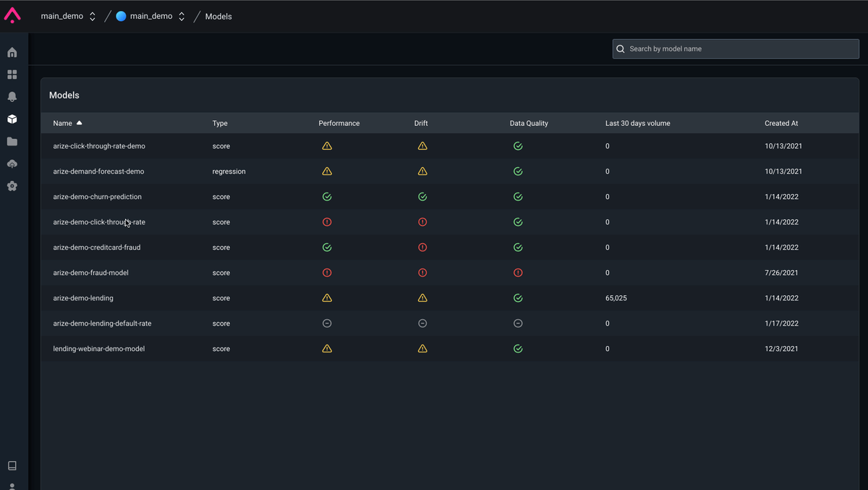Click Performance check icon for arize-demo-creditcard-fraud
Viewport: 868px width, 490px height.
click(x=327, y=248)
